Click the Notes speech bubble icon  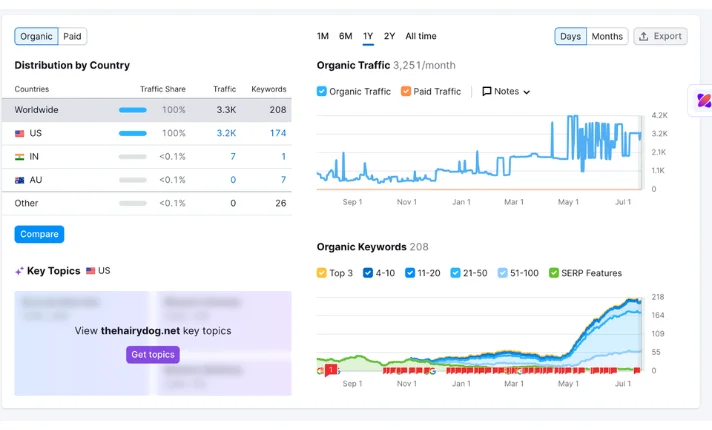pos(487,91)
